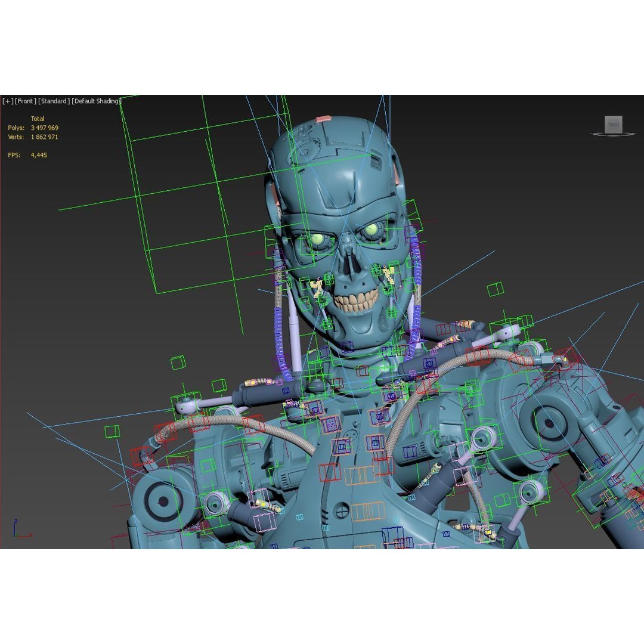
Task: Open the [+] viewport general menu
Action: (8, 101)
